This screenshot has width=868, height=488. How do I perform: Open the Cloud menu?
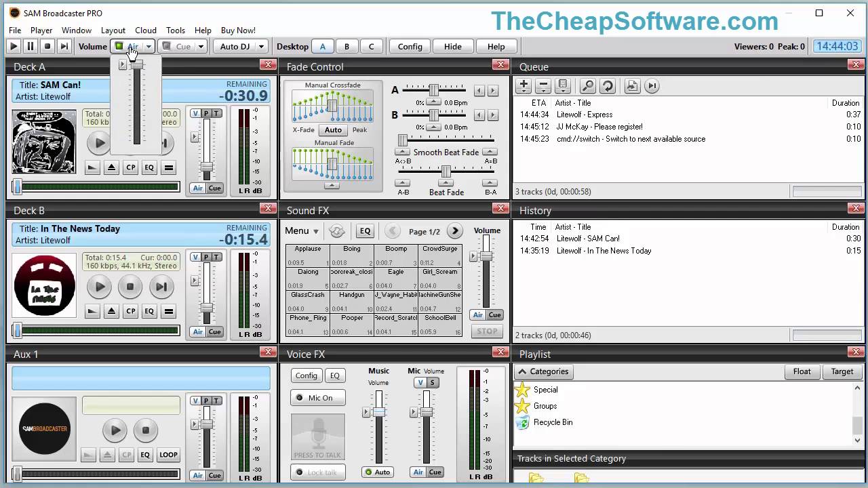[146, 30]
